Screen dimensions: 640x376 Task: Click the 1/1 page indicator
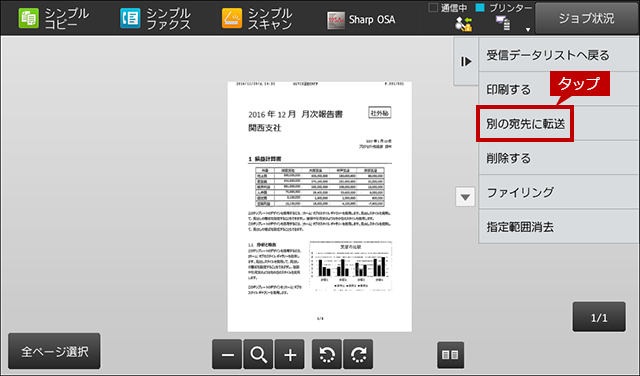coord(599,317)
